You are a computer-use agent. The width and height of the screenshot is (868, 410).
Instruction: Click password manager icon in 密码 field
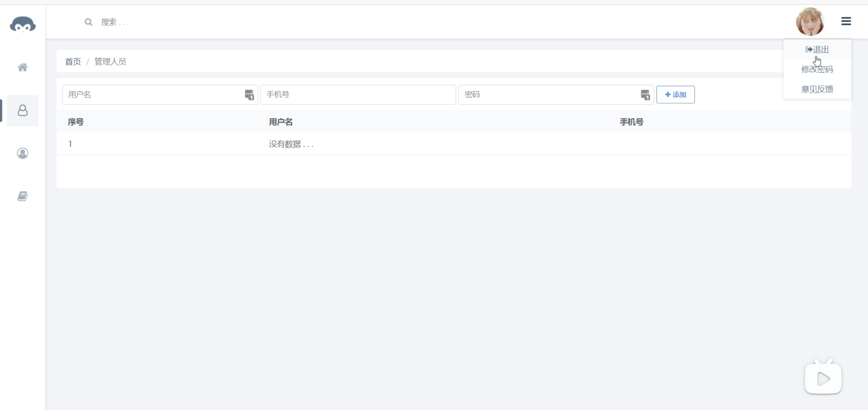645,95
